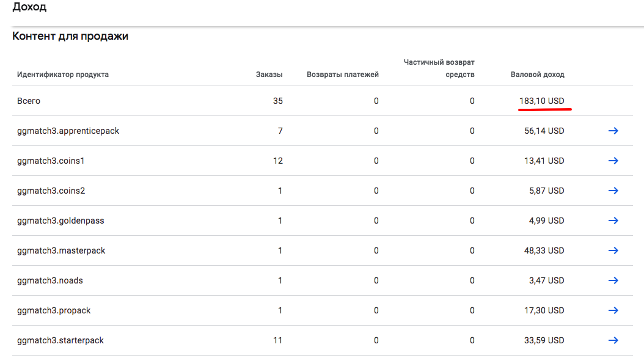Open details arrow for ggmatch3.noads
Image resolution: width=644 pixels, height=358 pixels.
pyautogui.click(x=613, y=280)
